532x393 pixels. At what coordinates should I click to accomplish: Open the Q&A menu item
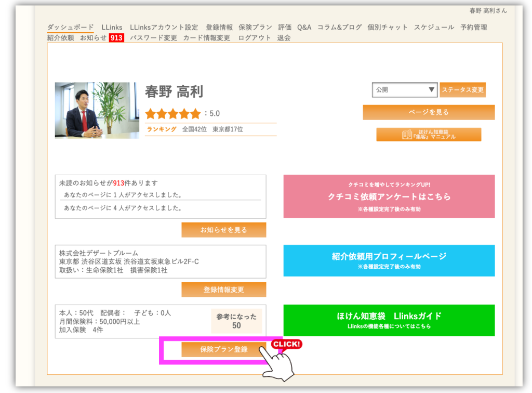(x=304, y=27)
